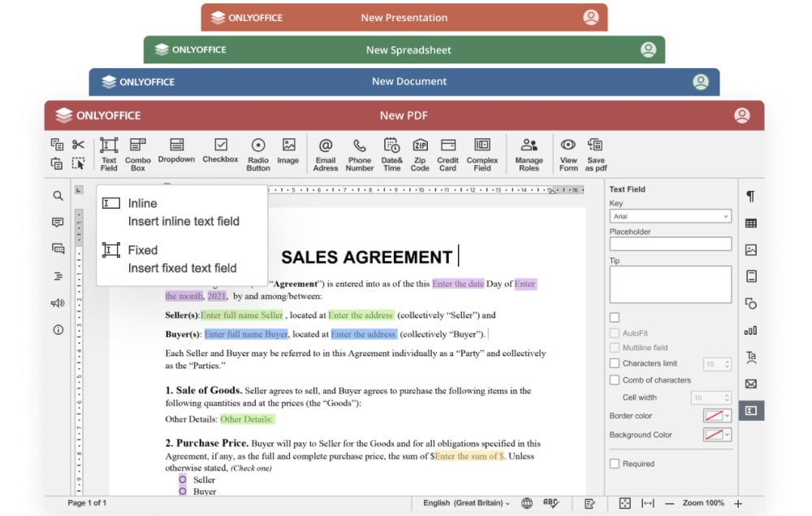Click the Tip text area

(x=670, y=284)
